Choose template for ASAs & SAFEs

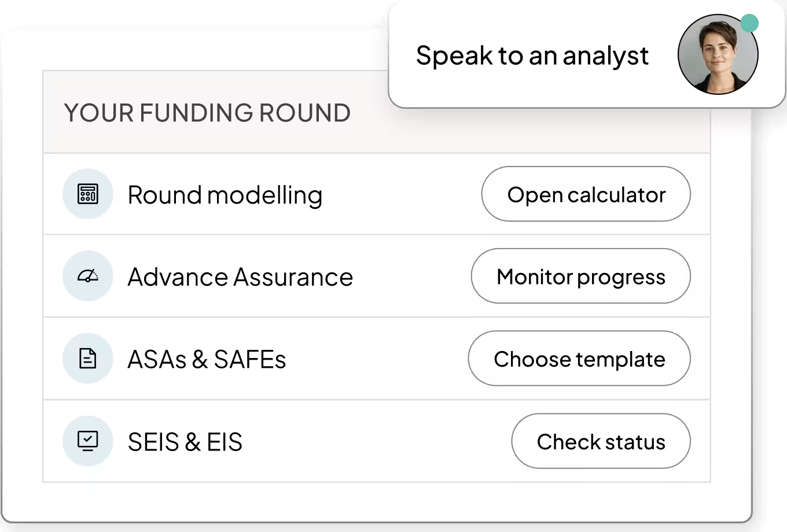579,359
